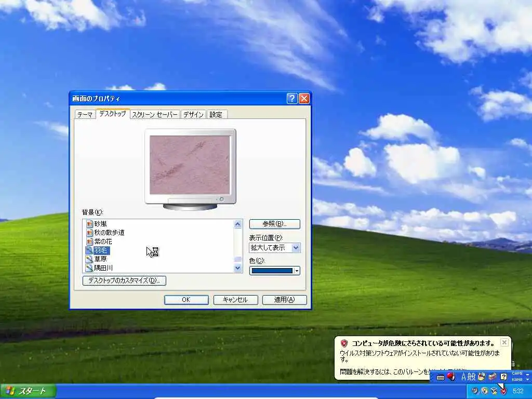Click the paint icon beside 草原
532x399 pixels.
tap(89, 259)
